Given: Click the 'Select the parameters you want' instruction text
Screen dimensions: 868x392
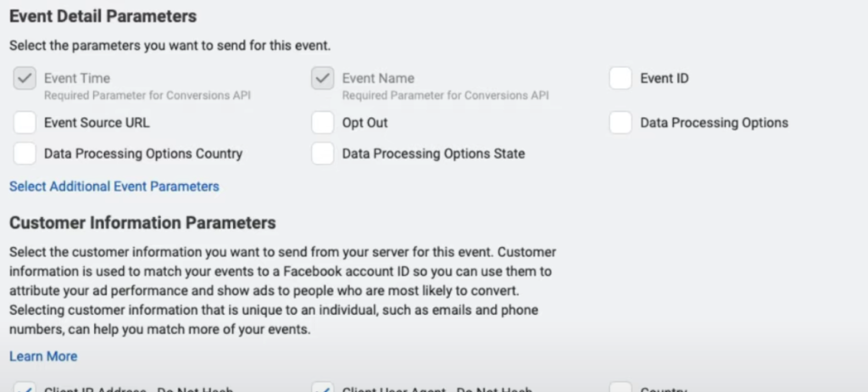Looking at the screenshot, I should coord(170,44).
